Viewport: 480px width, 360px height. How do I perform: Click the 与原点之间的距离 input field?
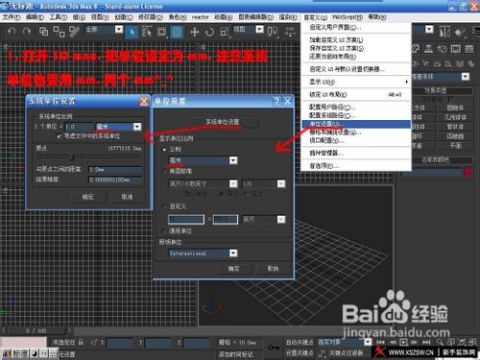point(115,170)
